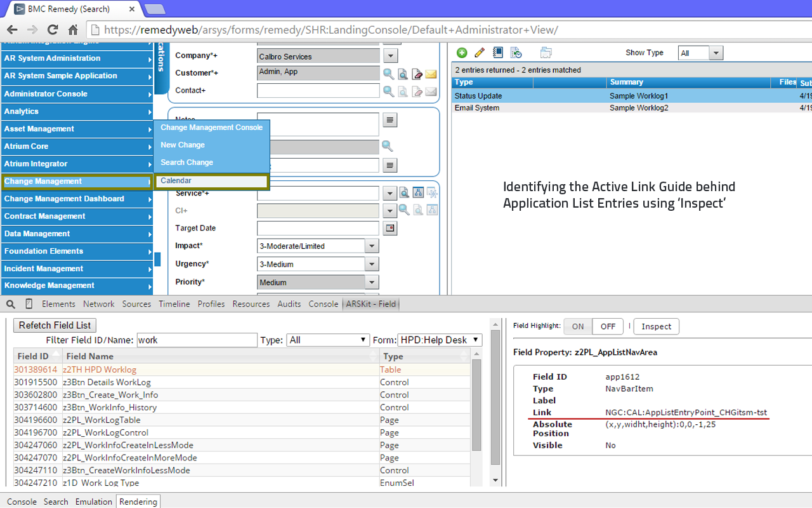The image size is (812, 508).
Task: Create a new entry with the green plus icon
Action: [462, 53]
